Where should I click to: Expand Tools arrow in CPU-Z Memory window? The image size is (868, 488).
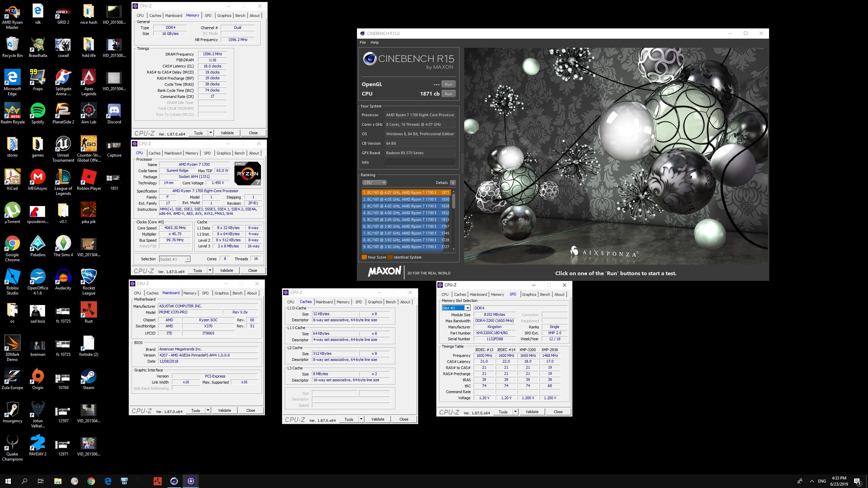(x=211, y=133)
